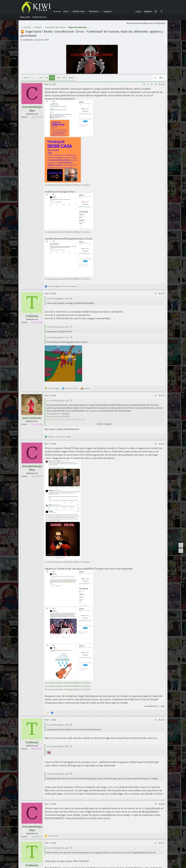
Task: Click the share icon on post #2,726
Action: [x=156, y=804]
